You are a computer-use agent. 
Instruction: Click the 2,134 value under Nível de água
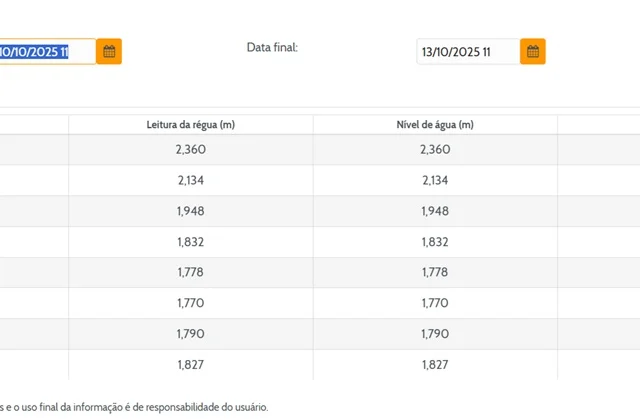point(435,180)
